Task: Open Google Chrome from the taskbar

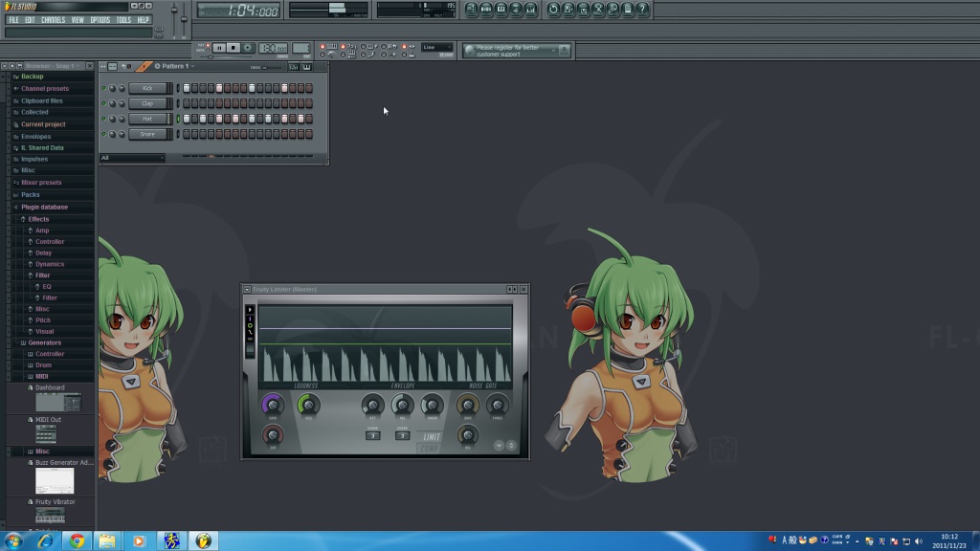Action: point(77,541)
